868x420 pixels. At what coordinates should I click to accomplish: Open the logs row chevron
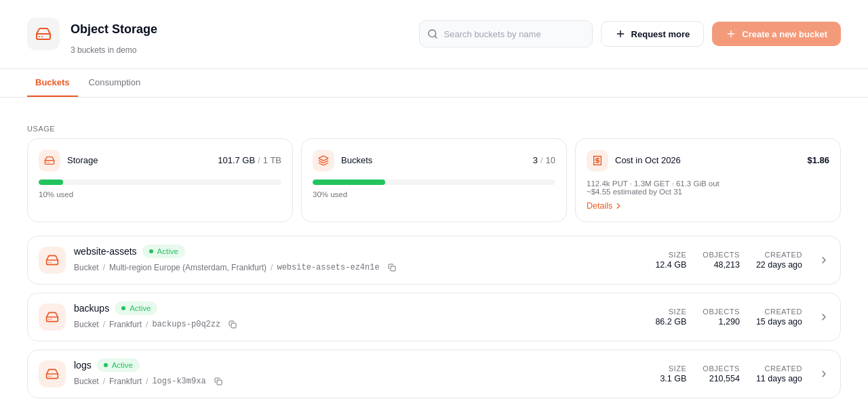point(824,374)
